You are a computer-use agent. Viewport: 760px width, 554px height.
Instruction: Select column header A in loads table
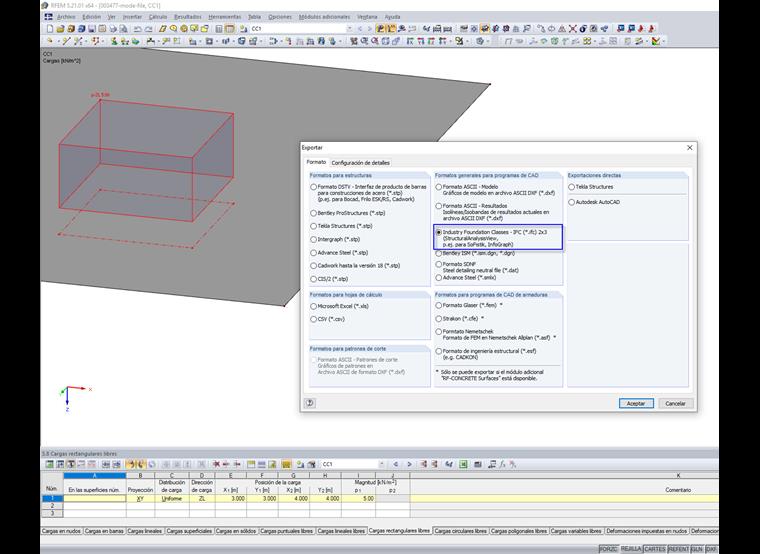(x=95, y=475)
